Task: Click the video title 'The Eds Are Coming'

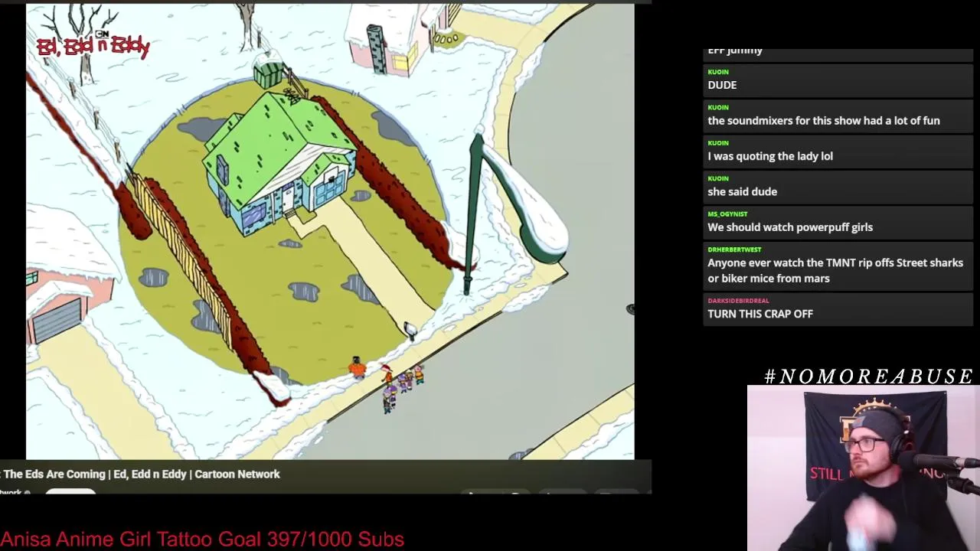Action: pos(54,474)
